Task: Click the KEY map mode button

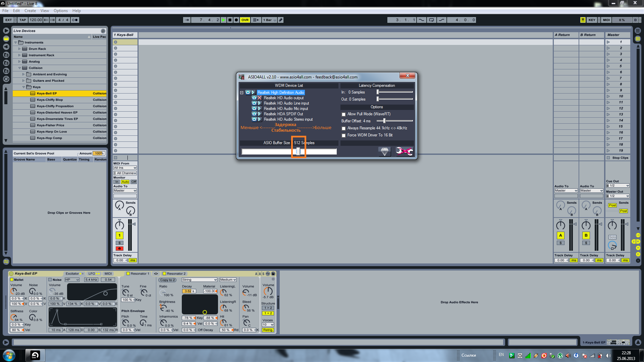Action: [592, 20]
